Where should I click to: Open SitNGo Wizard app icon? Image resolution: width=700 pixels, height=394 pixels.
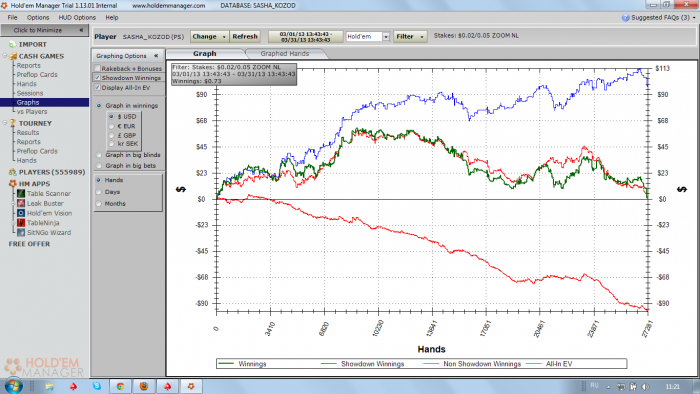pos(21,232)
